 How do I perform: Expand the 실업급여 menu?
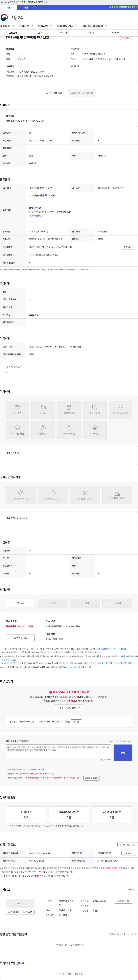[x=45, y=26]
